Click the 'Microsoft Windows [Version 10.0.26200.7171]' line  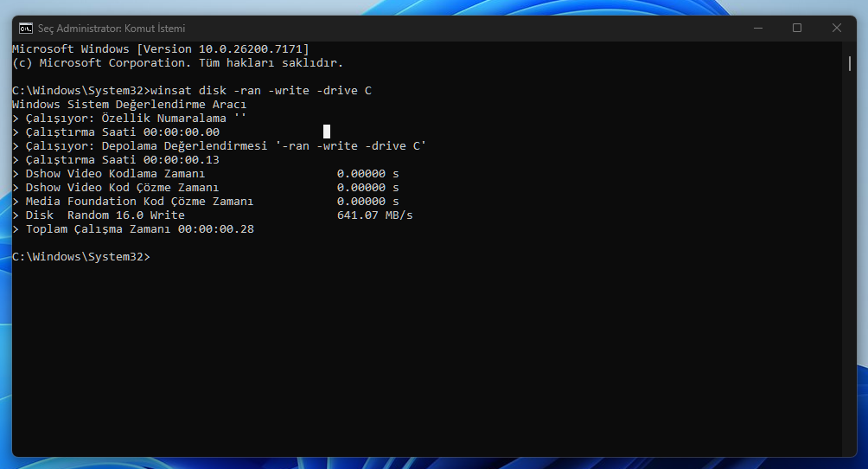click(161, 48)
